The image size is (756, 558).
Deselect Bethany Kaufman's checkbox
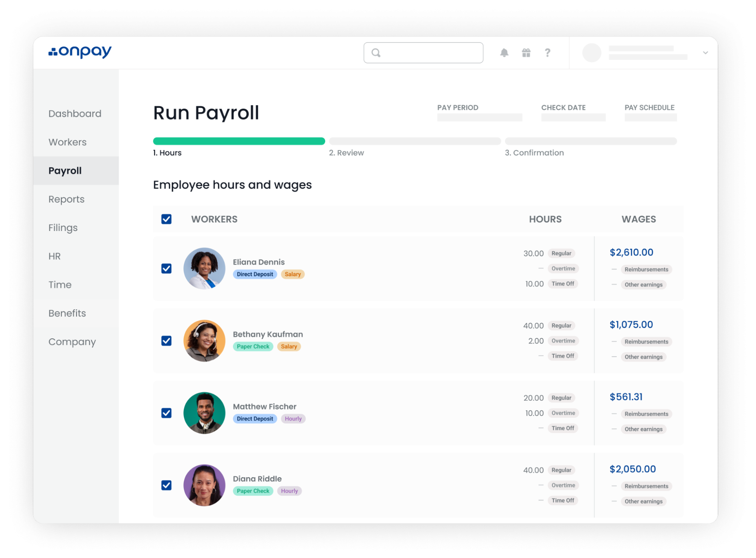click(166, 341)
